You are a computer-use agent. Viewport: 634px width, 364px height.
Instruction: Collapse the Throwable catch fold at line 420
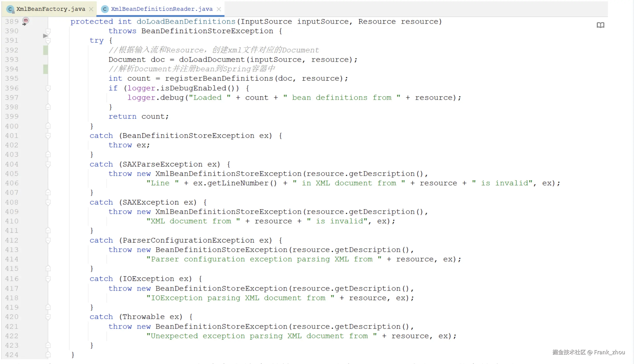point(48,317)
